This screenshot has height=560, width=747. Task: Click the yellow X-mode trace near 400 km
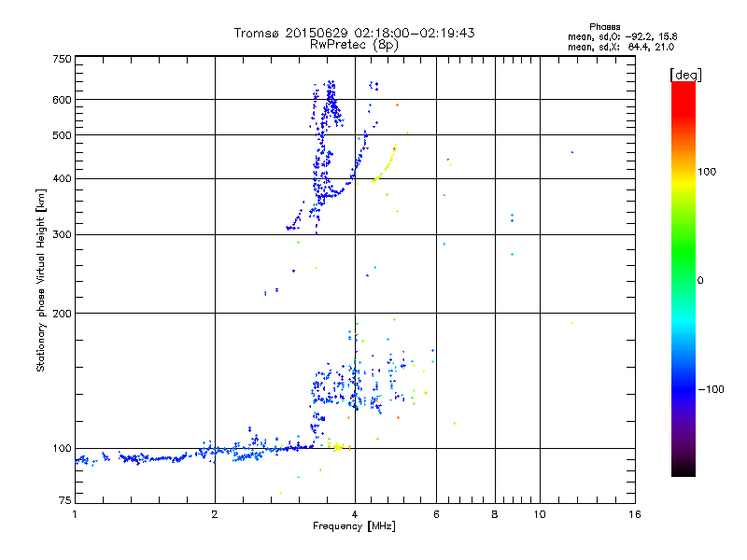385,165
